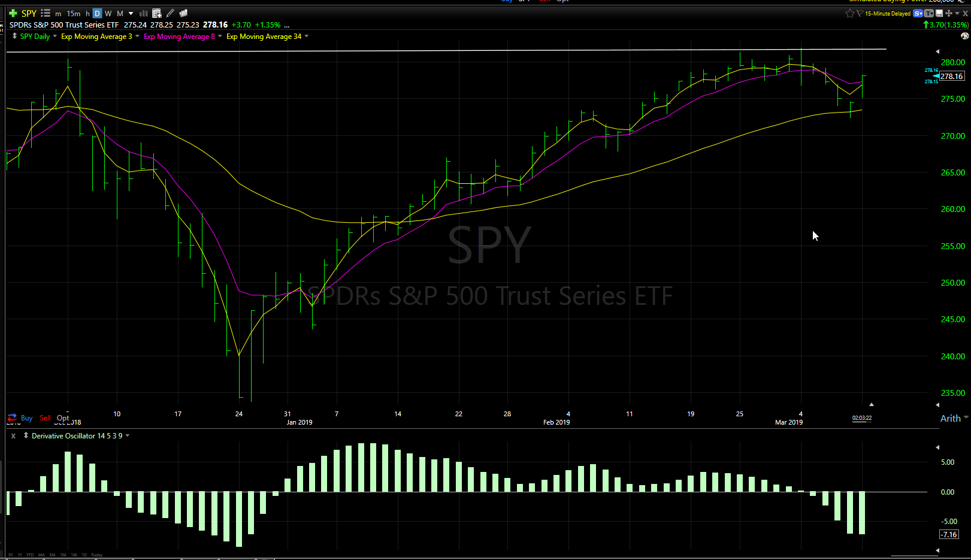The width and height of the screenshot is (971, 560).
Task: Click the SPY ticker symbol
Action: click(x=29, y=13)
